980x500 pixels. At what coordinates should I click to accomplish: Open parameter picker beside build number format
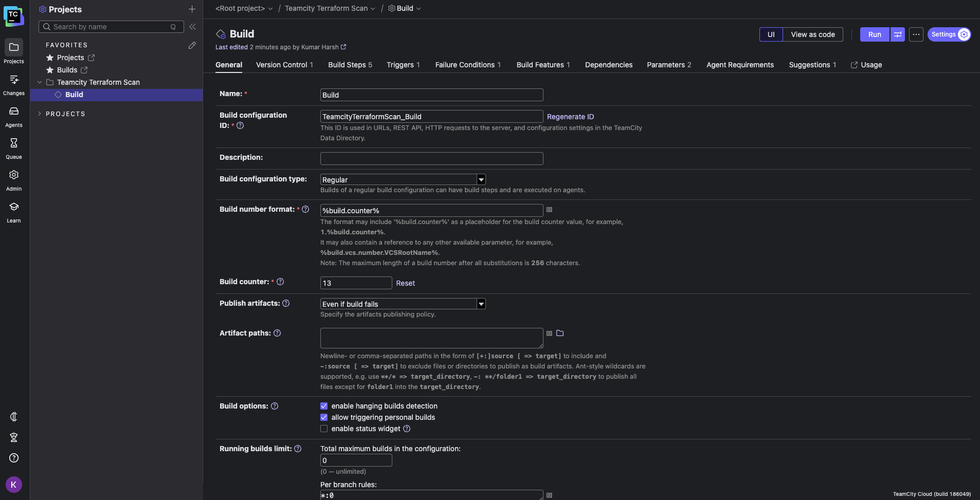pyautogui.click(x=549, y=210)
